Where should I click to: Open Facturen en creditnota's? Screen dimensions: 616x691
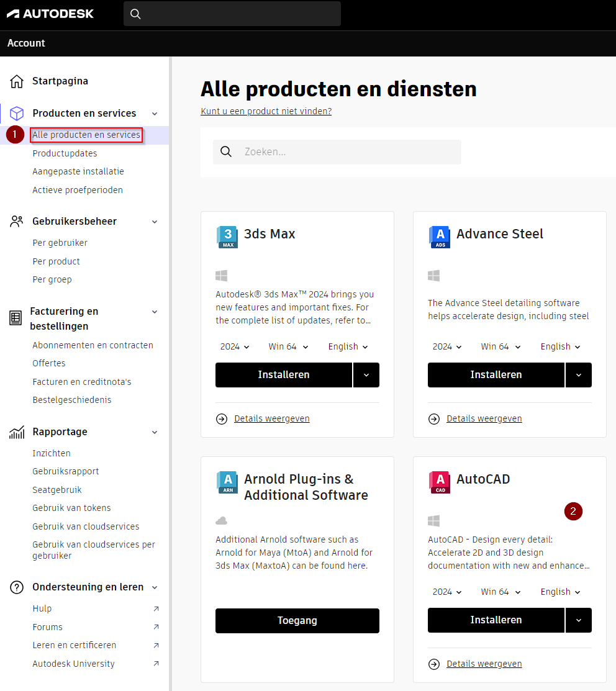[82, 382]
